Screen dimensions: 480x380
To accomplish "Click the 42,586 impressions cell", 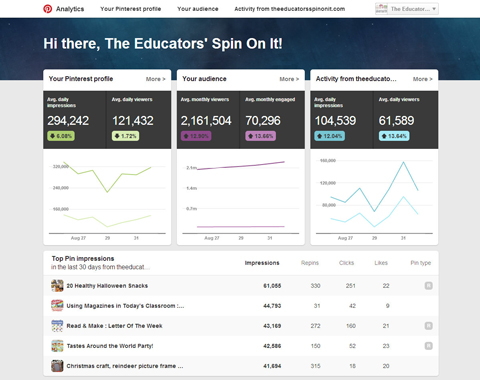I will tap(272, 346).
